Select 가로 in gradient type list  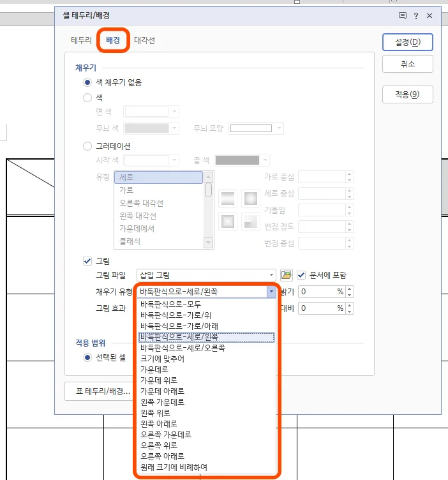point(158,190)
